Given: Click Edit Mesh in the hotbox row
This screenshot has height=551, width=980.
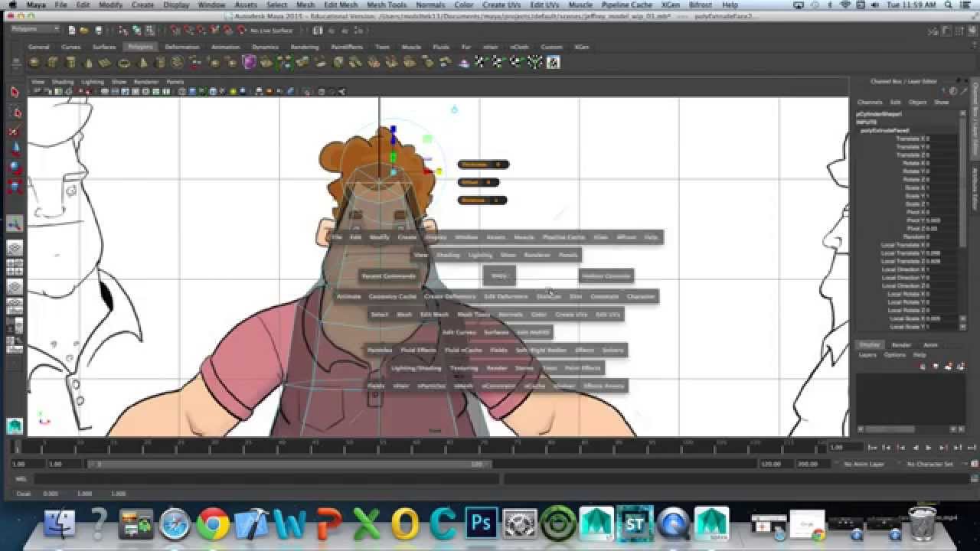Looking at the screenshot, I should point(434,314).
